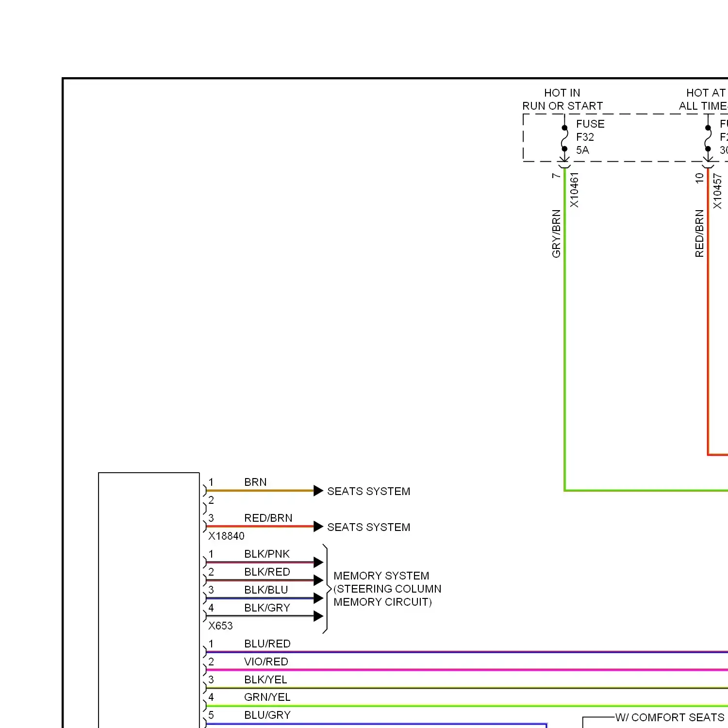Image resolution: width=728 pixels, height=728 pixels.
Task: Click the pink VIO/RED horizontal wire
Action: pyautogui.click(x=467, y=670)
